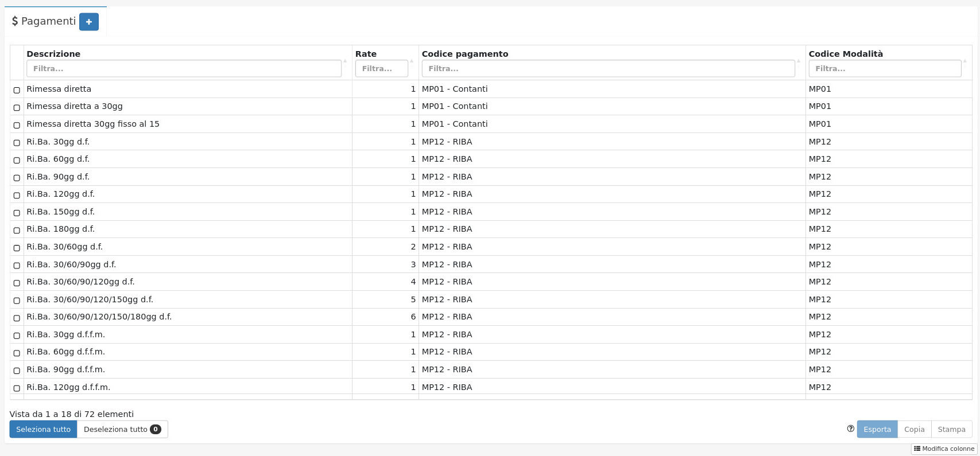
Task: Select the Ri.Ba. 30/60gg d.f. row checkbox
Action: click(17, 248)
